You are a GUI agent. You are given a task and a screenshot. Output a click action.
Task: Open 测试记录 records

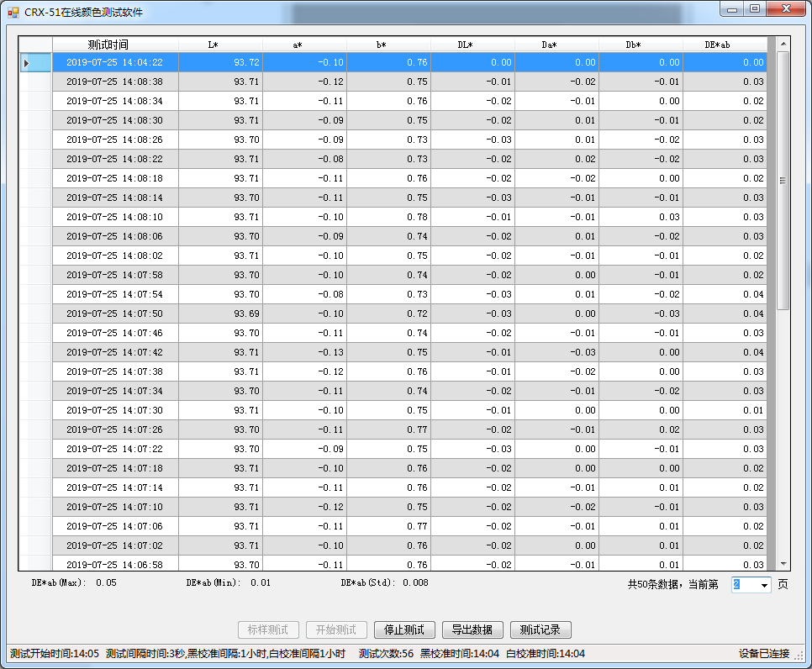pos(540,629)
